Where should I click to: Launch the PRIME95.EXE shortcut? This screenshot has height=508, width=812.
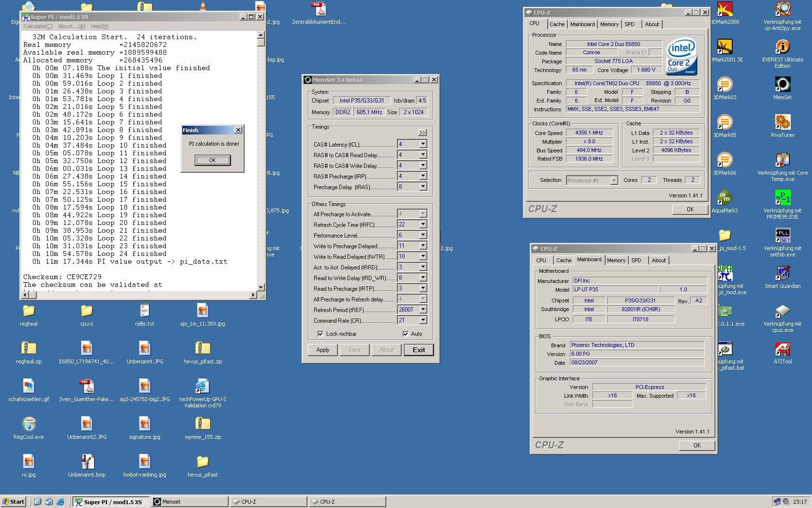point(783,198)
